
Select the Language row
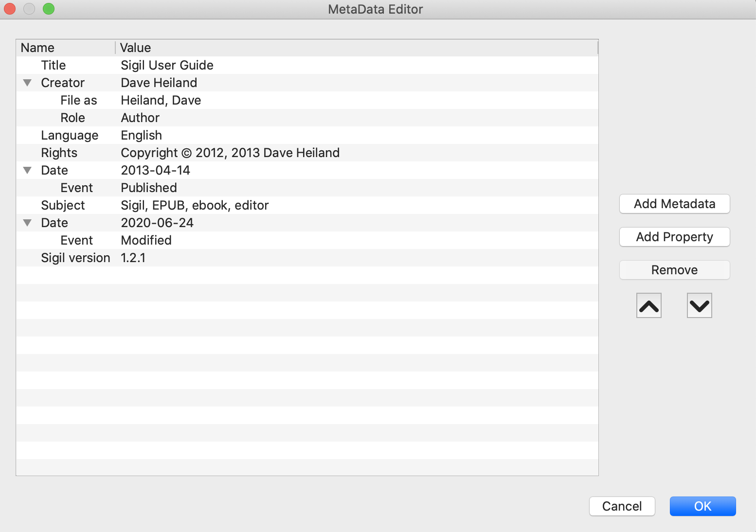pyautogui.click(x=307, y=135)
